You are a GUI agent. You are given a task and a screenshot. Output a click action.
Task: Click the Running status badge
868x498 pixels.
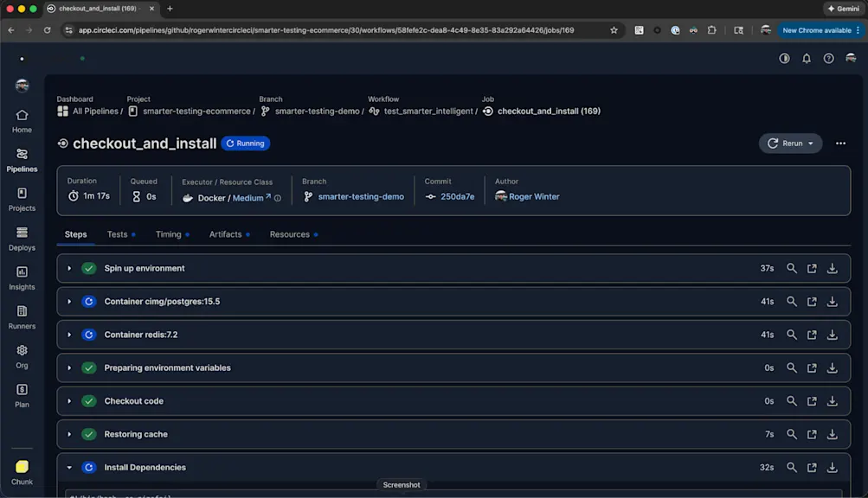(x=245, y=144)
